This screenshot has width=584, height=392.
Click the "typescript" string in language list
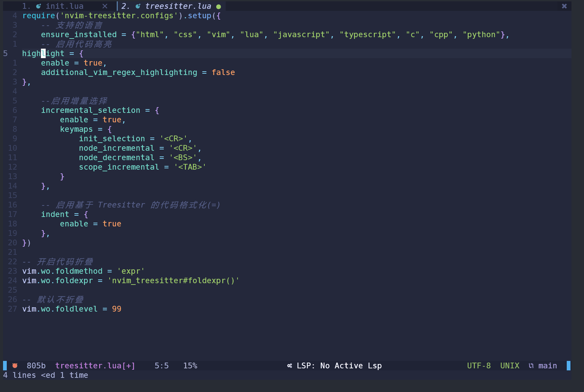(368, 34)
